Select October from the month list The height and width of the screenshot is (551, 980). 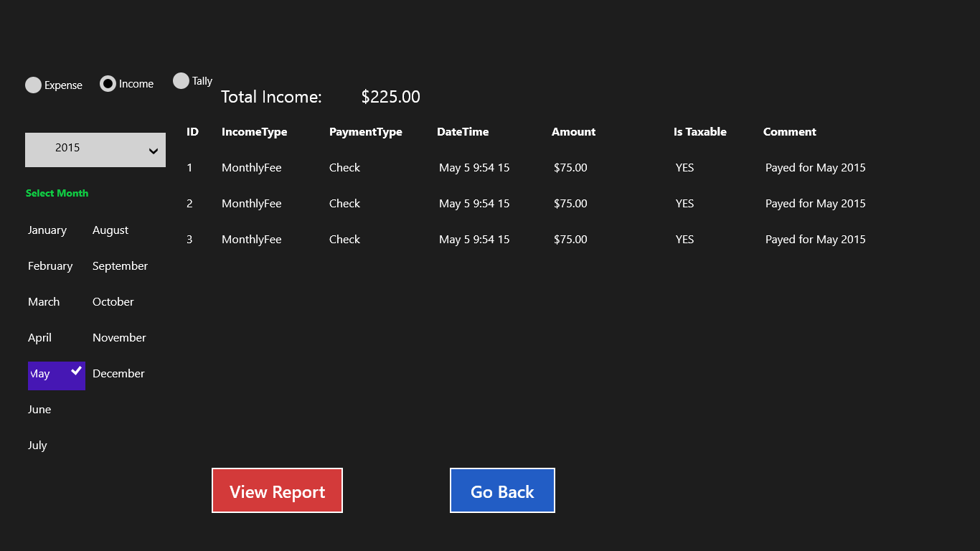[113, 302]
